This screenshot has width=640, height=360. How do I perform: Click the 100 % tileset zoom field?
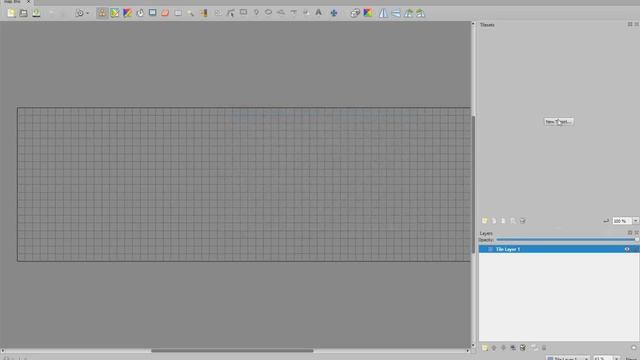click(622, 221)
